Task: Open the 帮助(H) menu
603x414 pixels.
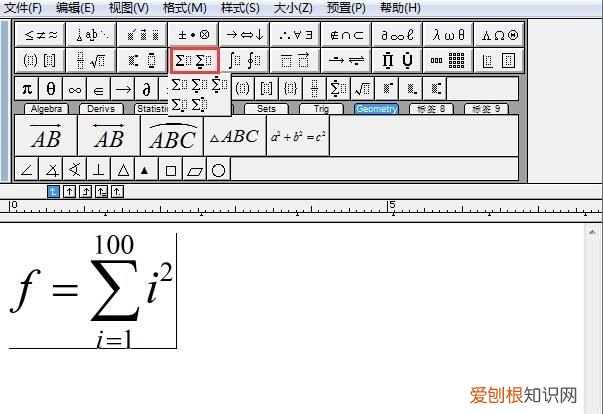Action: coord(400,8)
